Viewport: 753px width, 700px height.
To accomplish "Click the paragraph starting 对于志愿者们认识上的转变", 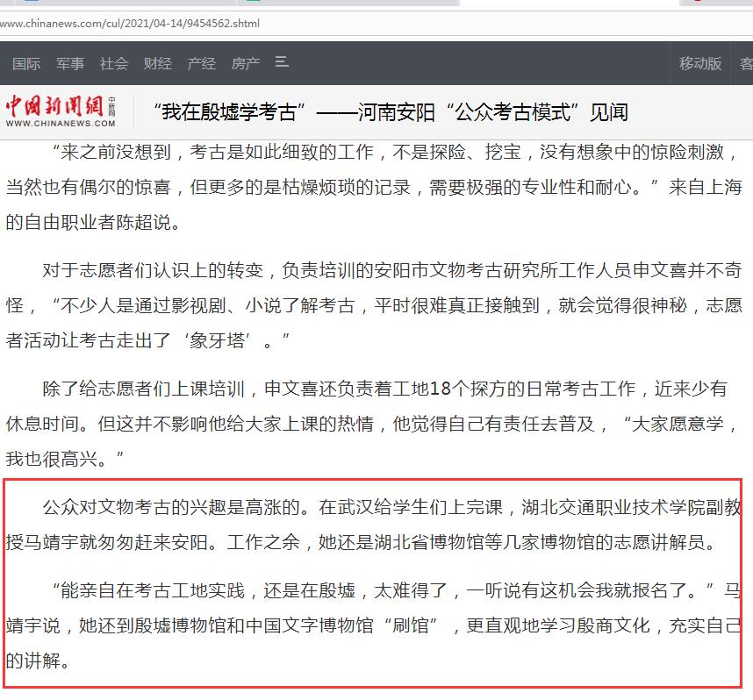I will 374,305.
